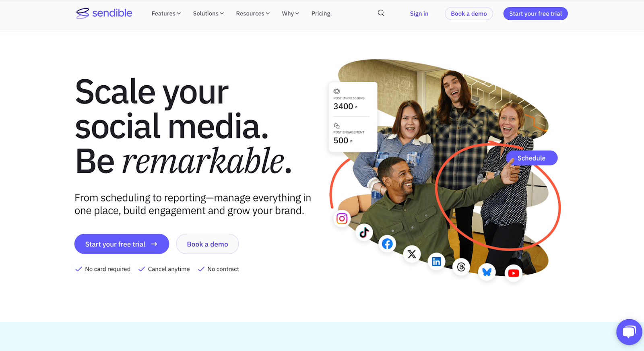Click the Sendible logo
The height and width of the screenshot is (351, 644).
tap(104, 13)
